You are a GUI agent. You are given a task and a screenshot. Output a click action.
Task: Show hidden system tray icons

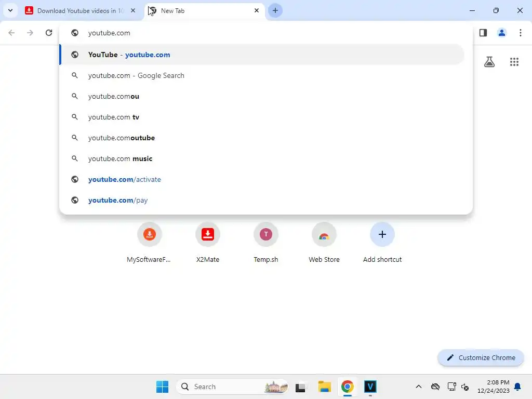(419, 387)
